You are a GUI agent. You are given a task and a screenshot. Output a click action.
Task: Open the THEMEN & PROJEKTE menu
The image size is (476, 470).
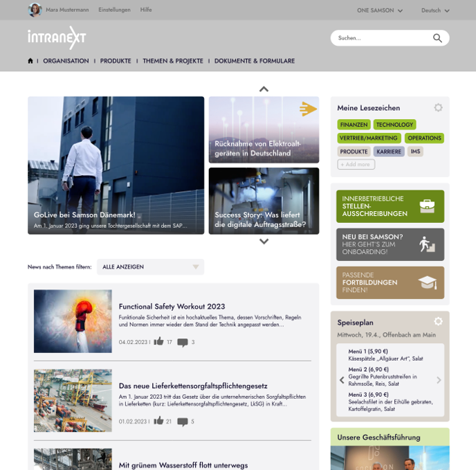(x=173, y=61)
